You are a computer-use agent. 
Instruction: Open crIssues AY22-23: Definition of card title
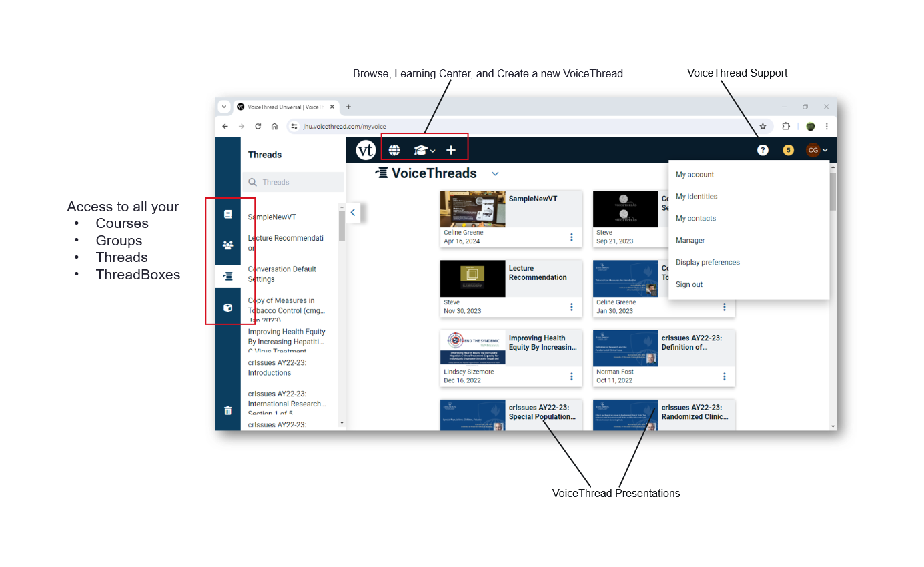click(x=692, y=342)
